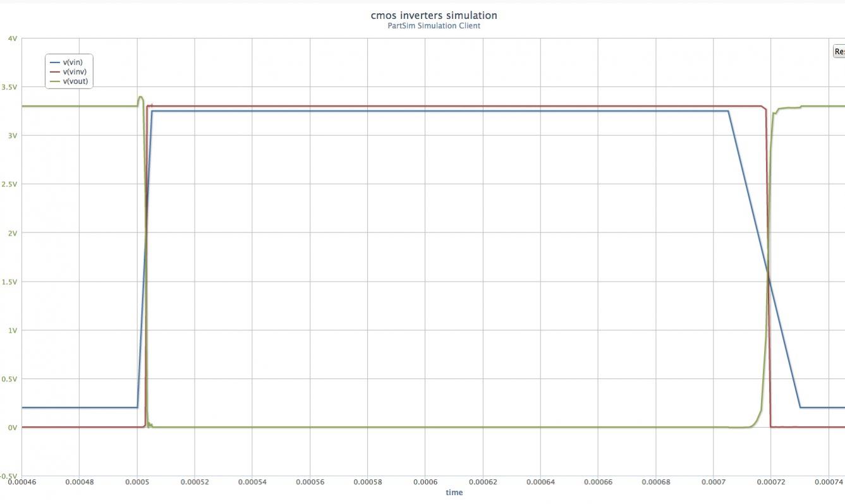Click the 0.00056 x-axis tick label
This screenshot has height=504, width=845.
(x=310, y=483)
